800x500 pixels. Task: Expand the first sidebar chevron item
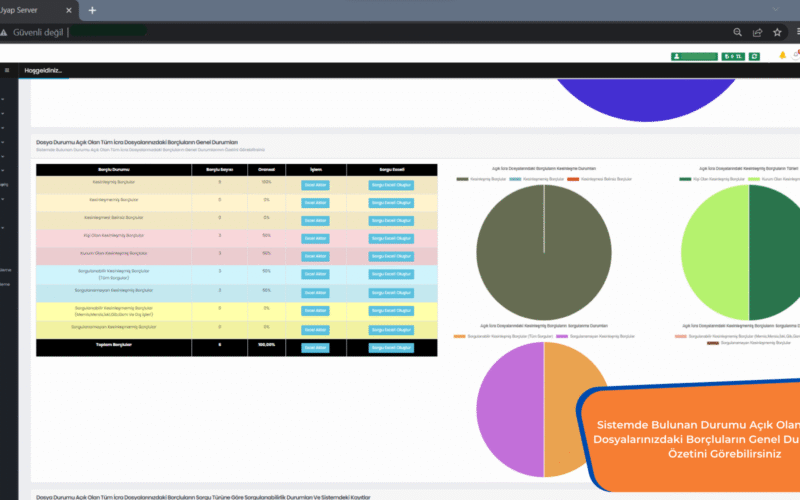[4, 99]
